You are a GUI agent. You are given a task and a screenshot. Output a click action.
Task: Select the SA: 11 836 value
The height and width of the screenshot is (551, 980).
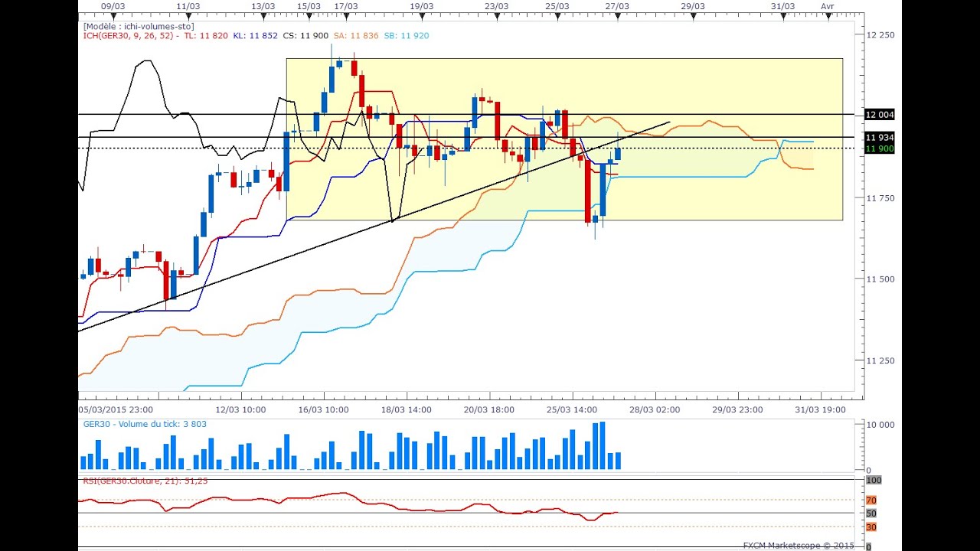tap(356, 36)
